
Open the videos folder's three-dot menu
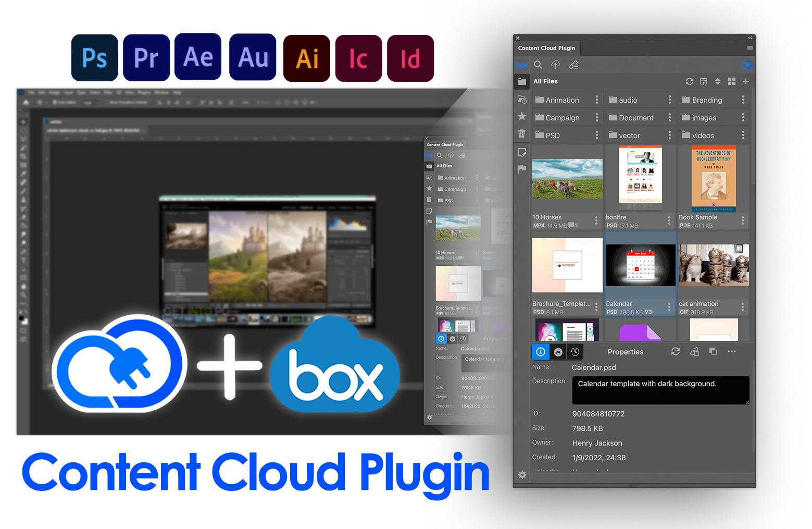[x=743, y=135]
